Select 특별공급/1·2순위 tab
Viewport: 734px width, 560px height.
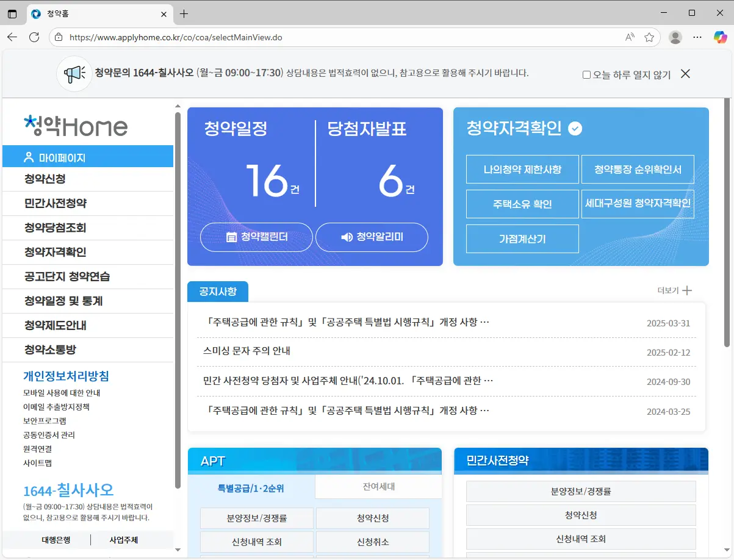point(251,487)
